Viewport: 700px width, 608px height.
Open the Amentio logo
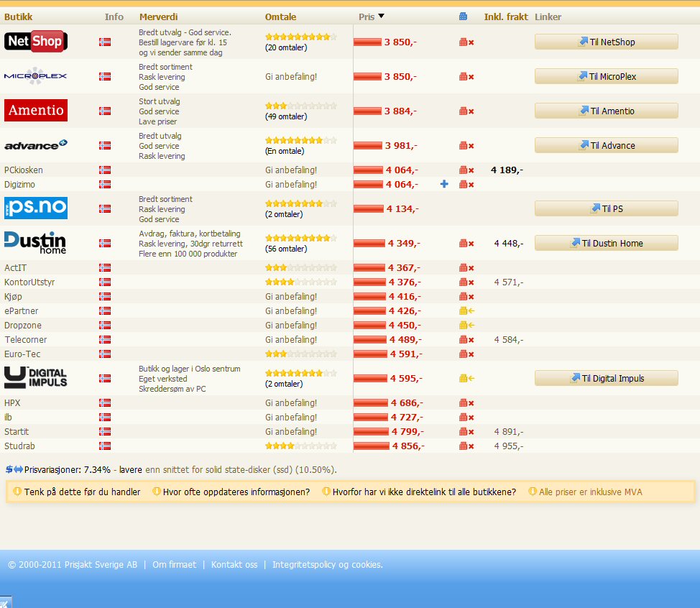click(36, 110)
